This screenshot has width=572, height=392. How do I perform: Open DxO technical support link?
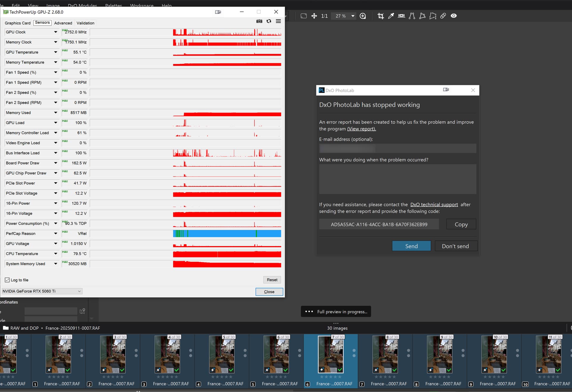(434, 205)
